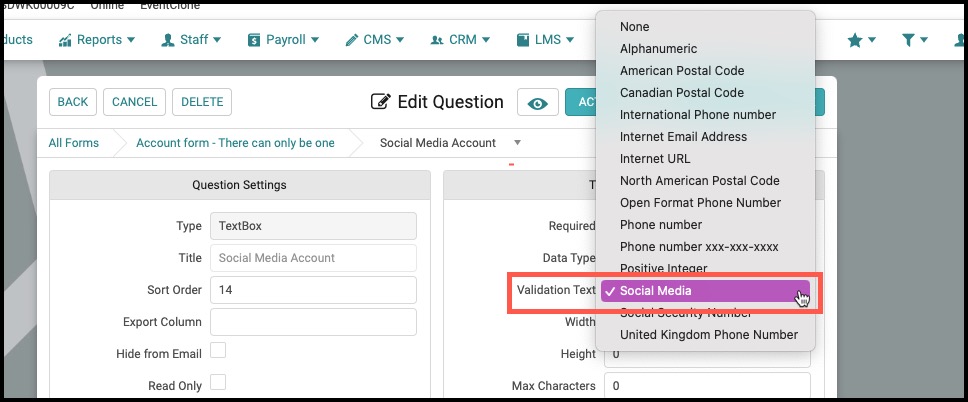Screen dimensions: 968x402
Task: Open the funnel filter icon menu
Action: 908,40
